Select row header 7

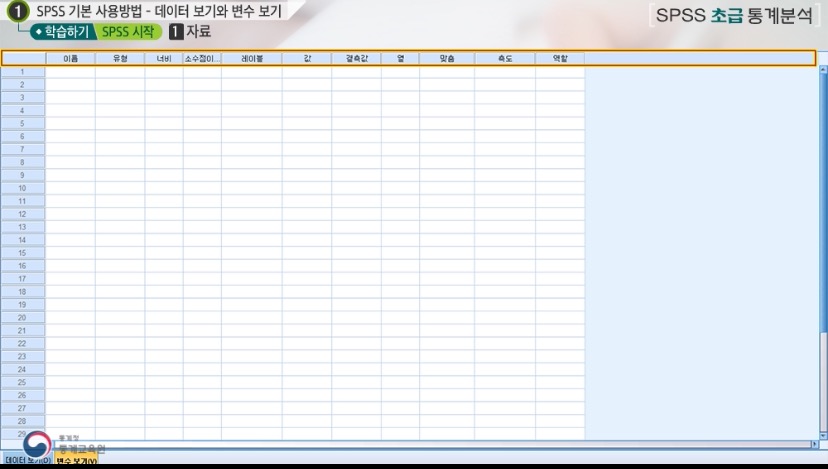[x=23, y=149]
